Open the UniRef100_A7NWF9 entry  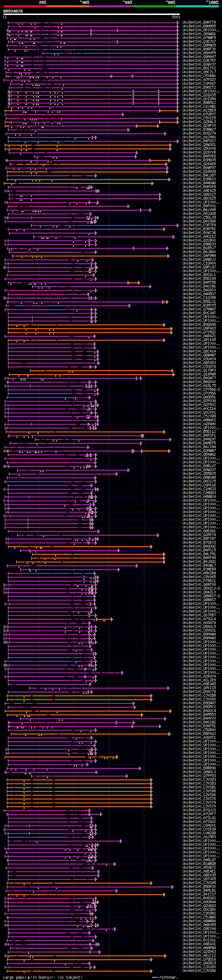[x=199, y=38]
